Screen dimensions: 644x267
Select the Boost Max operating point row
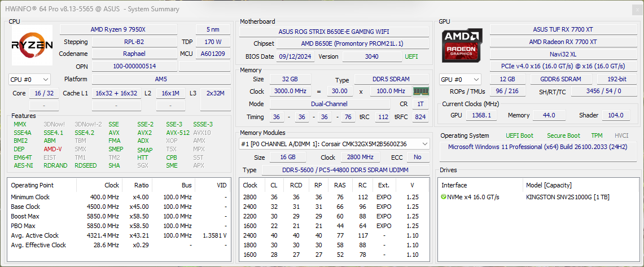[119, 216]
